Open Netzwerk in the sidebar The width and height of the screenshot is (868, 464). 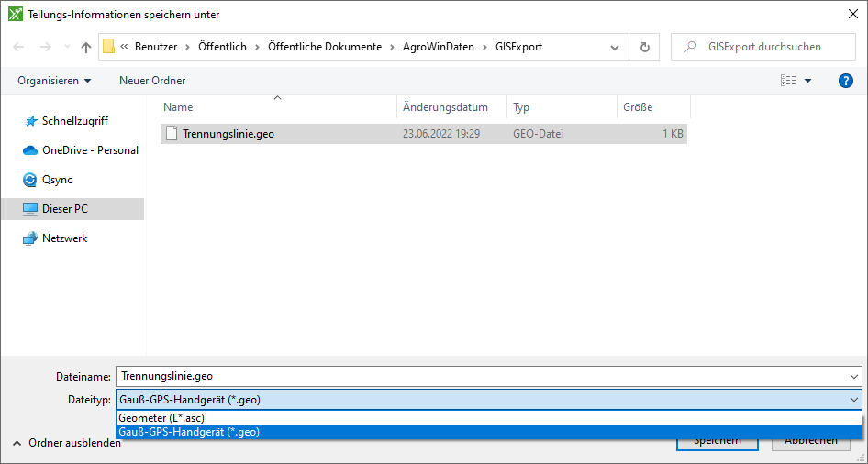[x=64, y=238]
